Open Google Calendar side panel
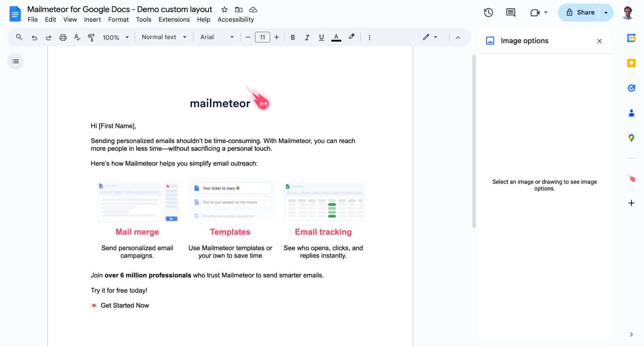 coord(631,38)
